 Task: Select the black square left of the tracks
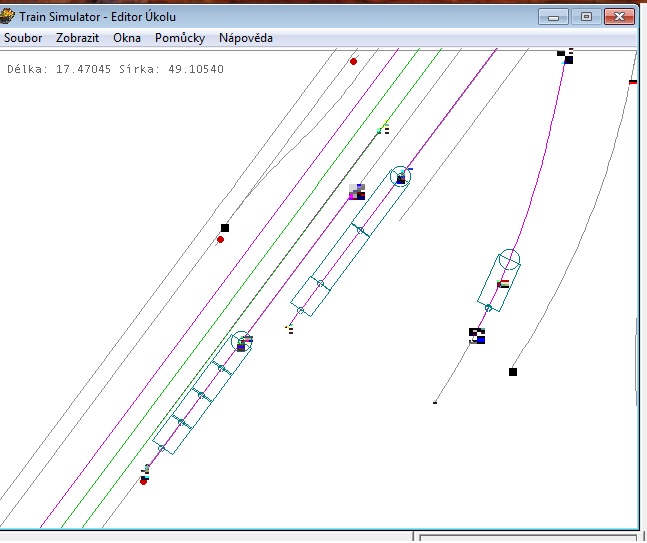pyautogui.click(x=225, y=228)
